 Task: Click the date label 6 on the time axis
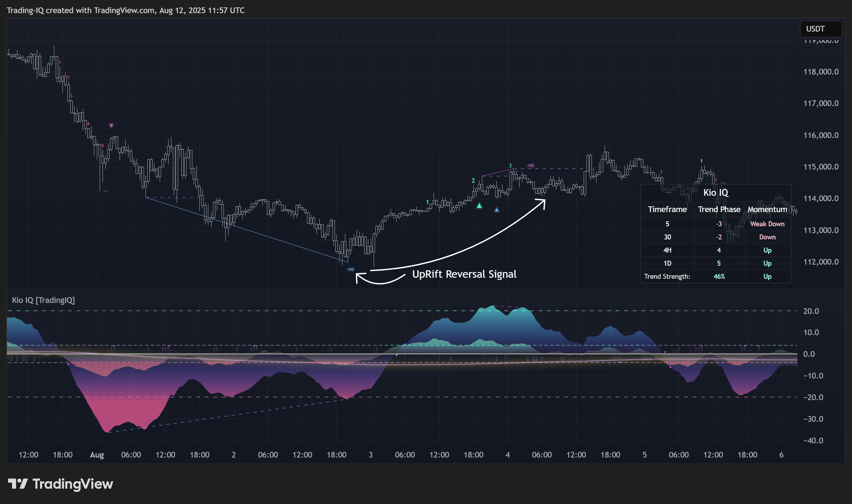[x=781, y=455]
